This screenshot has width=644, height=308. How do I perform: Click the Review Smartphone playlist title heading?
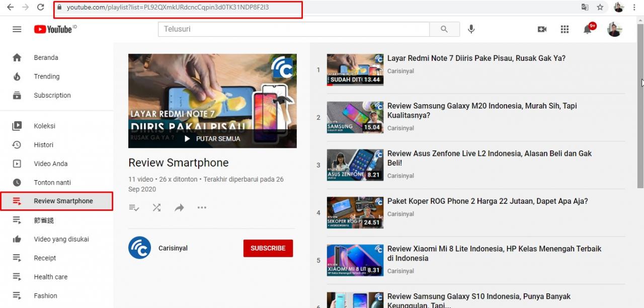coord(179,163)
